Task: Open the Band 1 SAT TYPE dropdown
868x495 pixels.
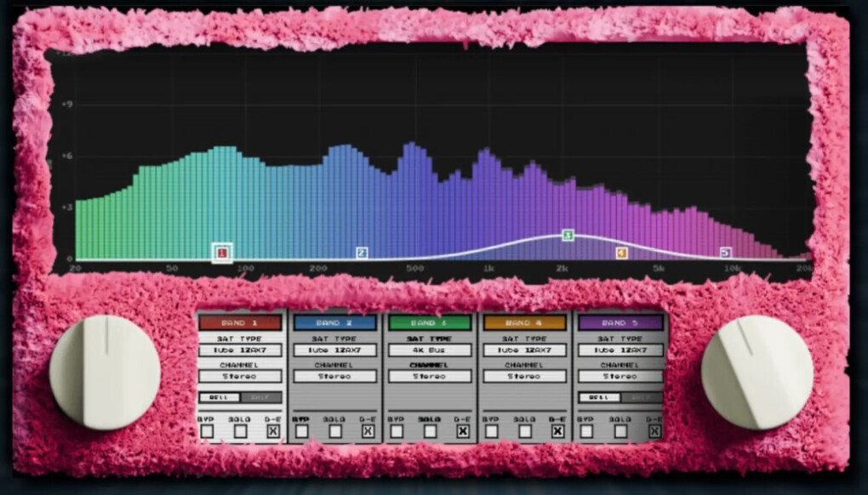Action: pyautogui.click(x=240, y=350)
